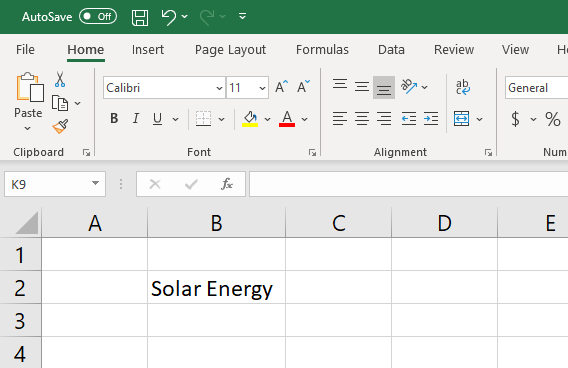The height and width of the screenshot is (368, 568).
Task: Click Increase Font Size icon
Action: 281,87
